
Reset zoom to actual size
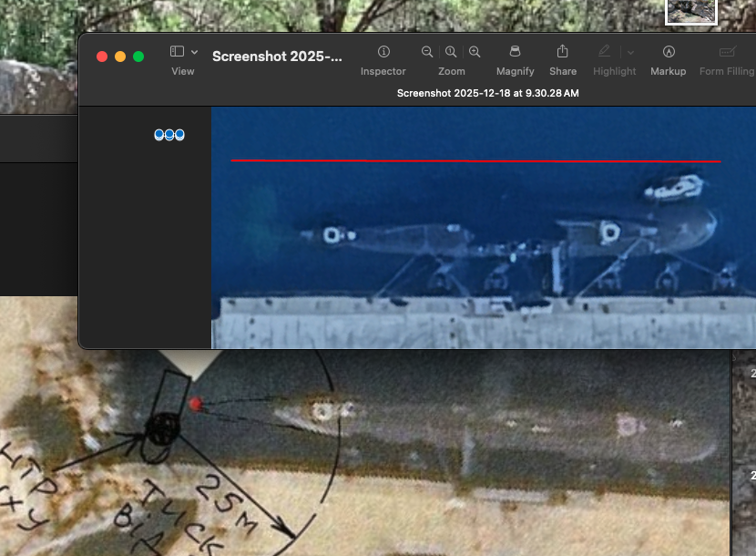(451, 53)
